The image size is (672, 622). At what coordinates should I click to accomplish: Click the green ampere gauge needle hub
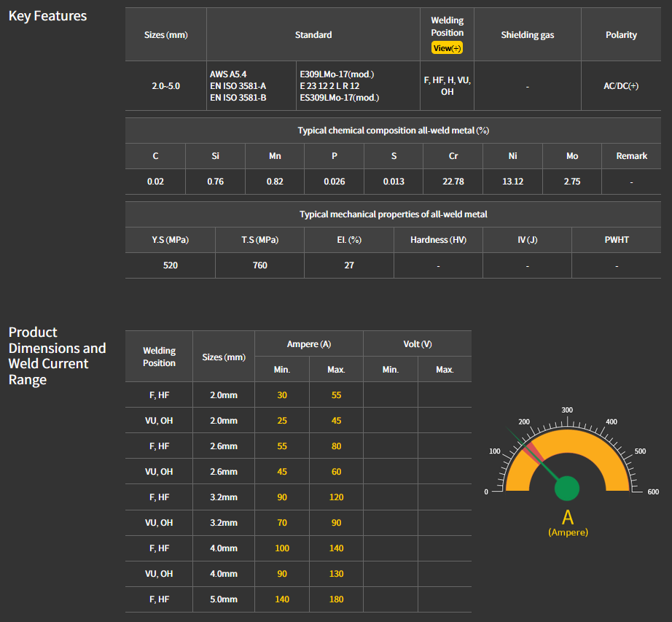(x=567, y=489)
